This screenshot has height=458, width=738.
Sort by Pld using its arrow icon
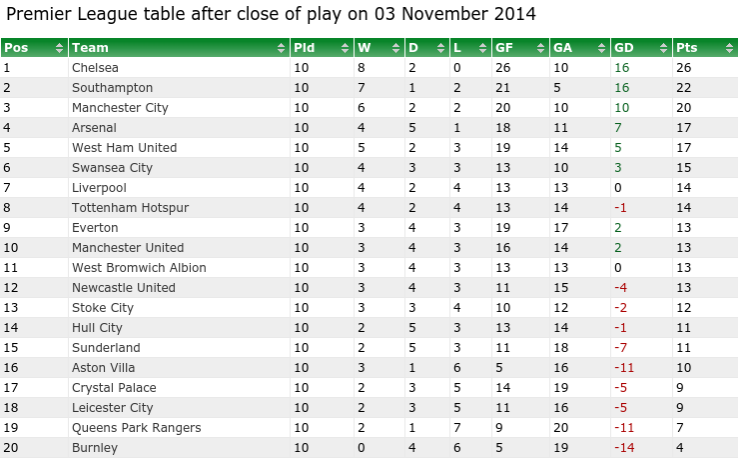click(346, 48)
